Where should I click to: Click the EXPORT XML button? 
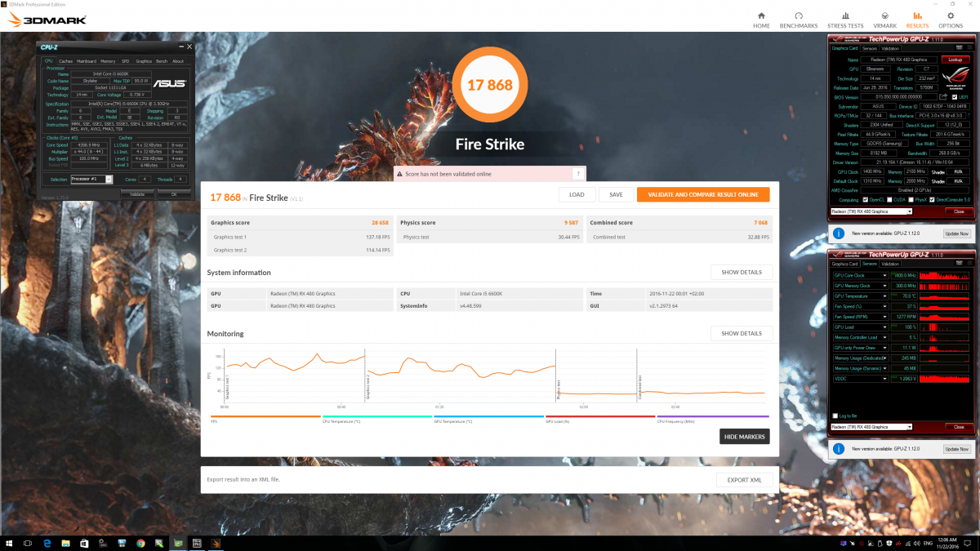tap(743, 479)
